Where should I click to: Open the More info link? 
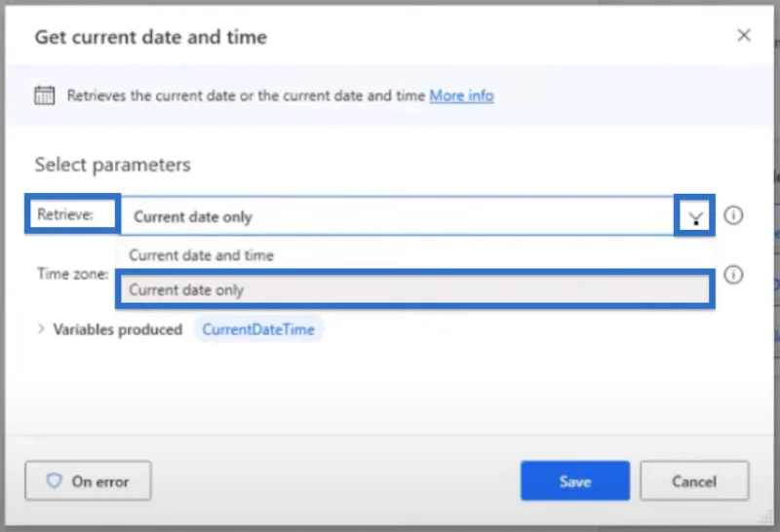[x=461, y=95]
